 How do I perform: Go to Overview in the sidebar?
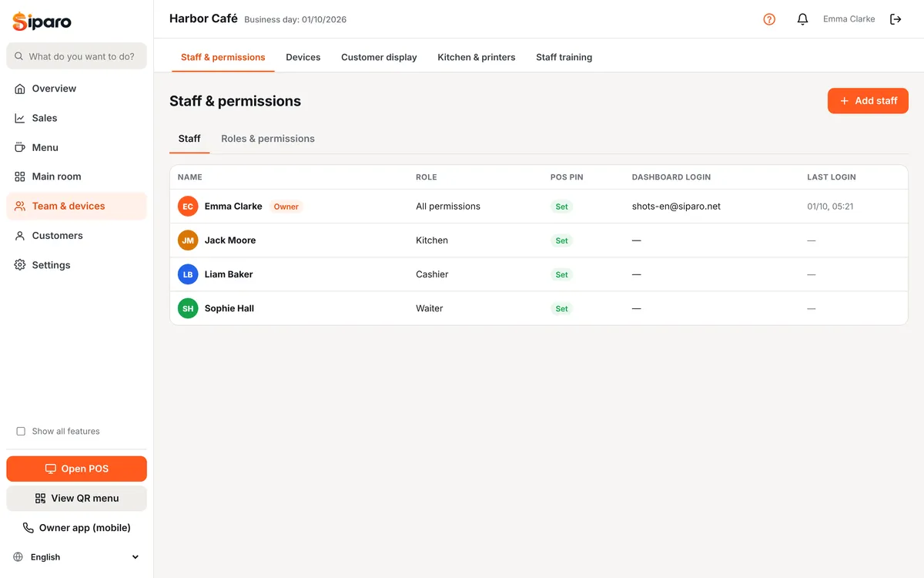coord(76,89)
